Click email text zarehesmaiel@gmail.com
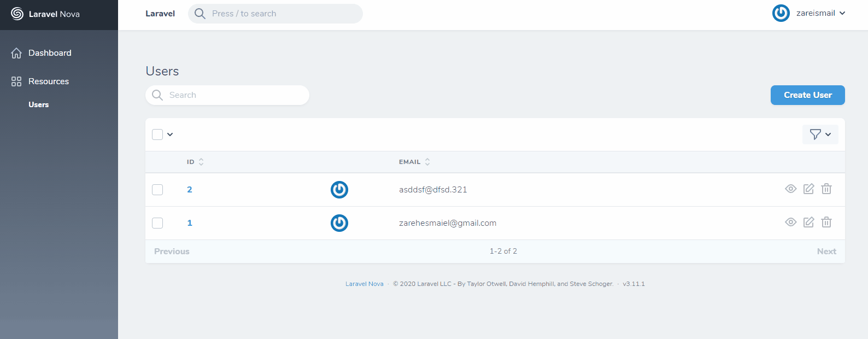The height and width of the screenshot is (339, 868). click(x=448, y=223)
